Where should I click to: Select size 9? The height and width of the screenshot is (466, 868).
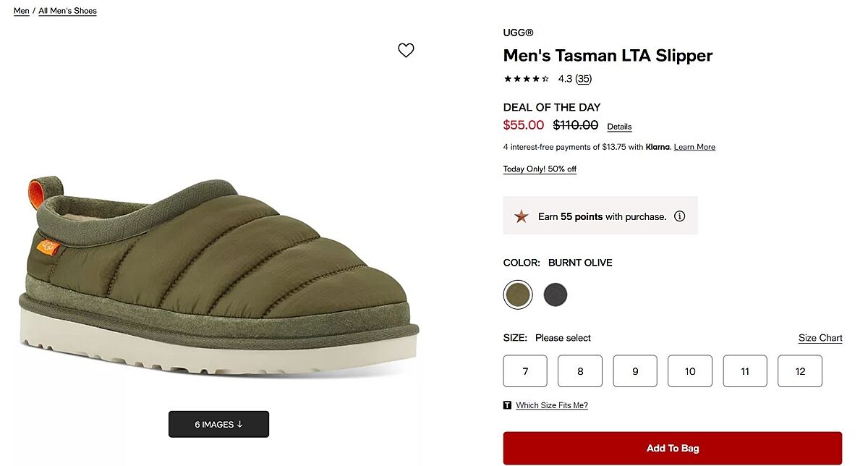(x=635, y=371)
